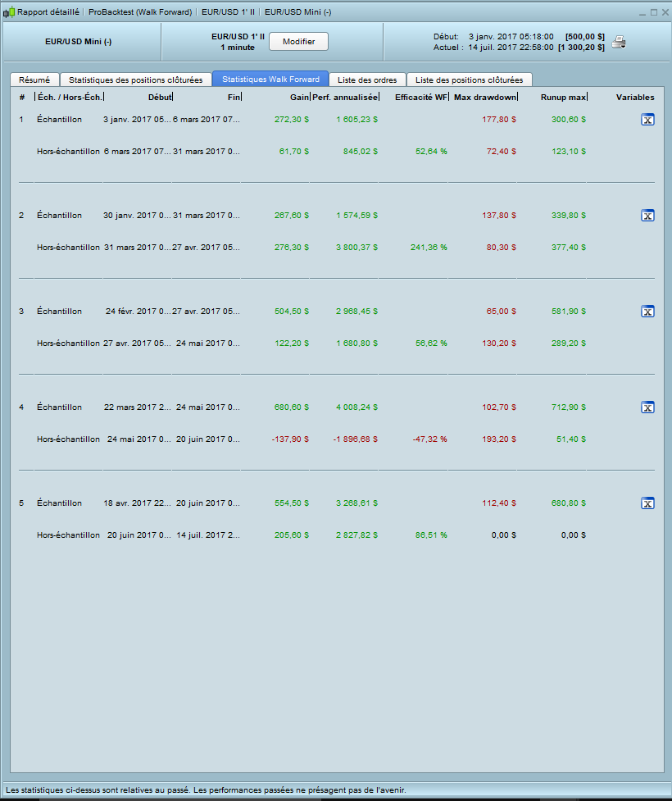Image resolution: width=672 pixels, height=801 pixels.
Task: Select gain value 61,70 $
Action: (294, 151)
